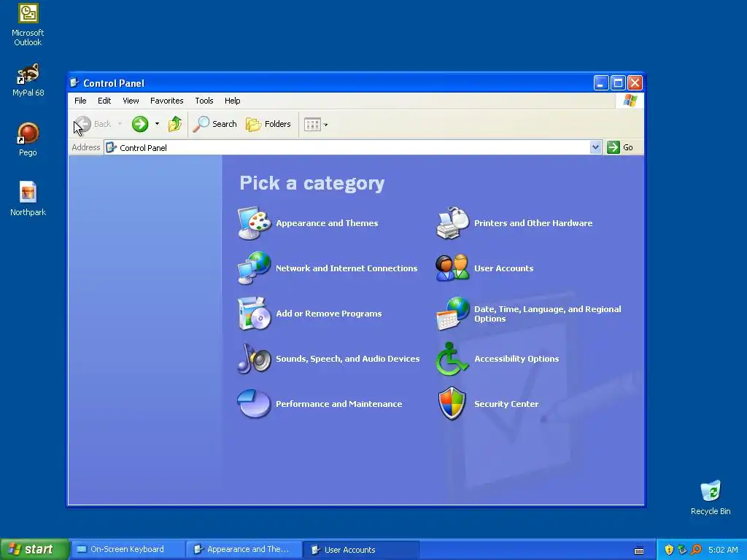Open the Edit menu
Image resolution: width=747 pixels, height=560 pixels.
tap(104, 101)
